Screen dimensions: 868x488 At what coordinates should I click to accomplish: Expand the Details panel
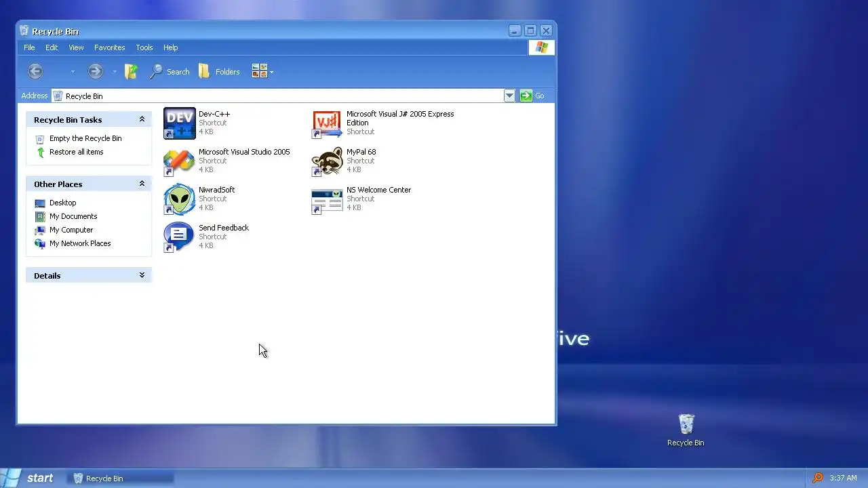(x=142, y=275)
